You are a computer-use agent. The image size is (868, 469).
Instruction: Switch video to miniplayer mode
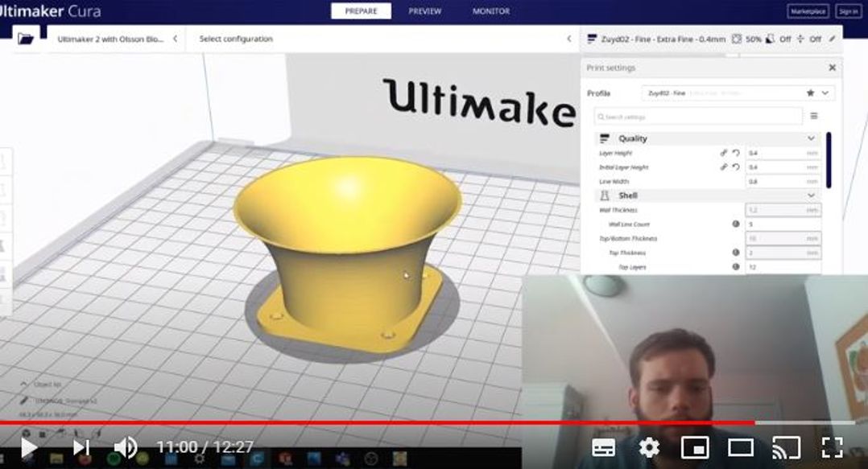coord(695,447)
